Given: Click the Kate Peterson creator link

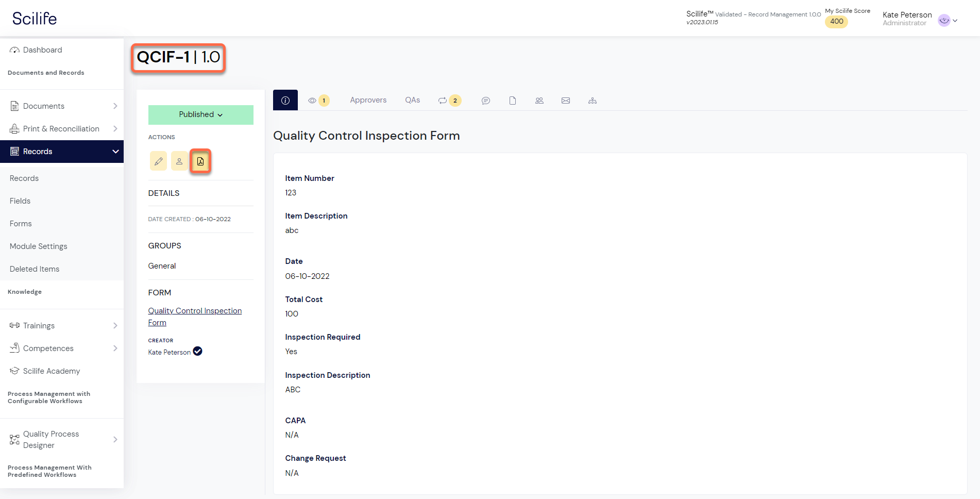Looking at the screenshot, I should 170,352.
